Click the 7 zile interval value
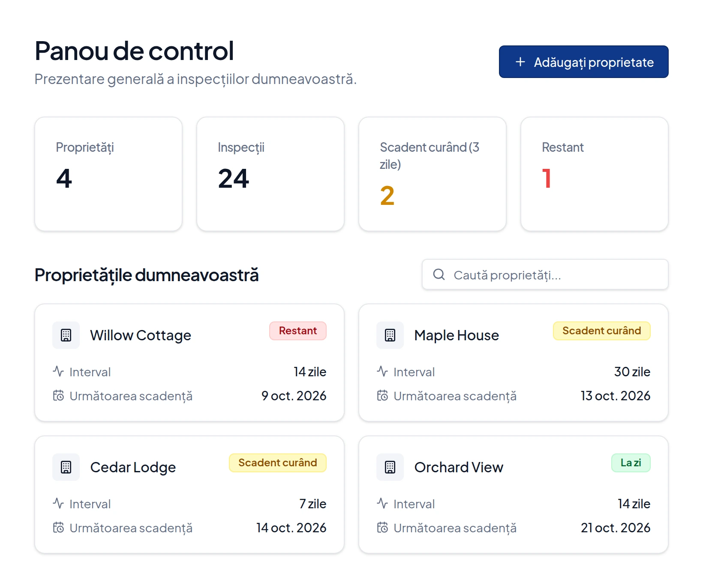Screen dimensions: 703x588 click(313, 504)
